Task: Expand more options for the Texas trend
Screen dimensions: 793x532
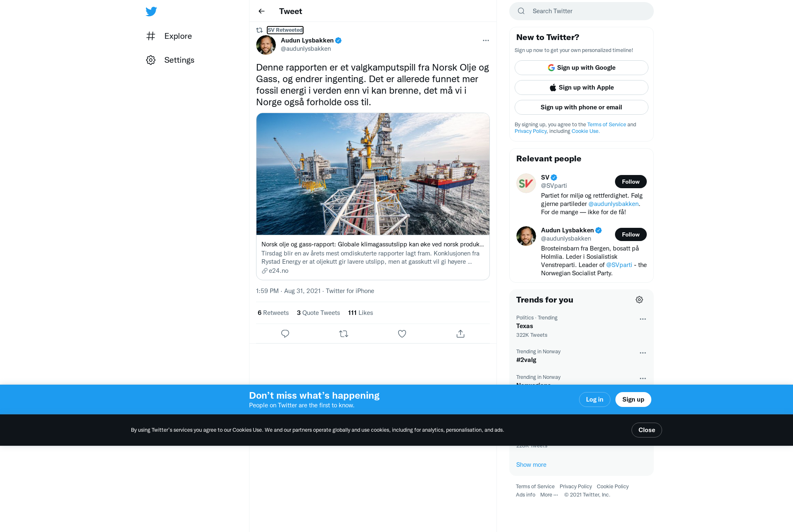Action: [643, 319]
